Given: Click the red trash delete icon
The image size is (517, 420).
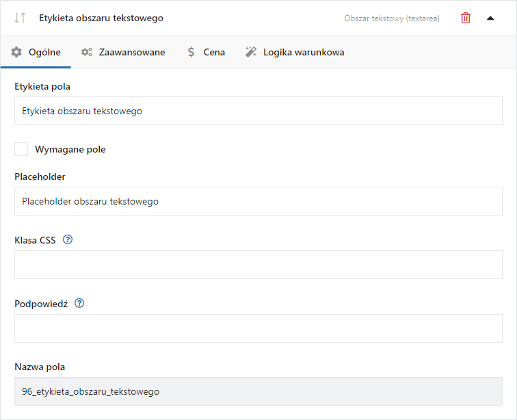Looking at the screenshot, I should point(465,18).
